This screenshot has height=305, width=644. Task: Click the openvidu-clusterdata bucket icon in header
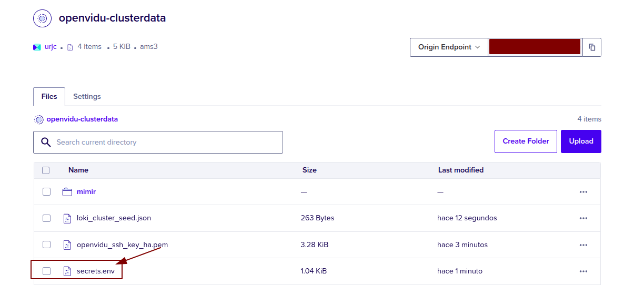[x=43, y=18]
